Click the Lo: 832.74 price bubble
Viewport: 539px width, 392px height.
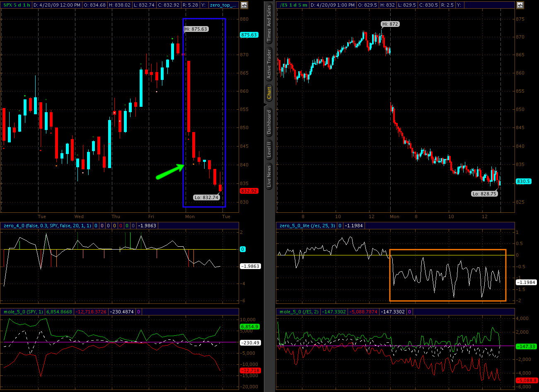[206, 197]
